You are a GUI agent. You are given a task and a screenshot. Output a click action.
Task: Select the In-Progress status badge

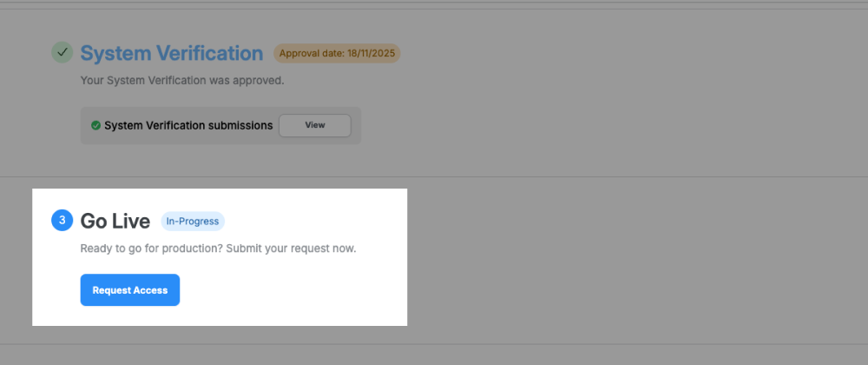pos(193,221)
